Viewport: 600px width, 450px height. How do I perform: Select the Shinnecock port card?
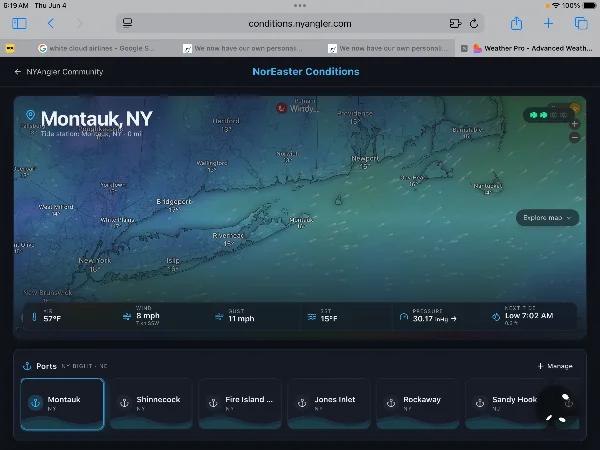point(151,404)
